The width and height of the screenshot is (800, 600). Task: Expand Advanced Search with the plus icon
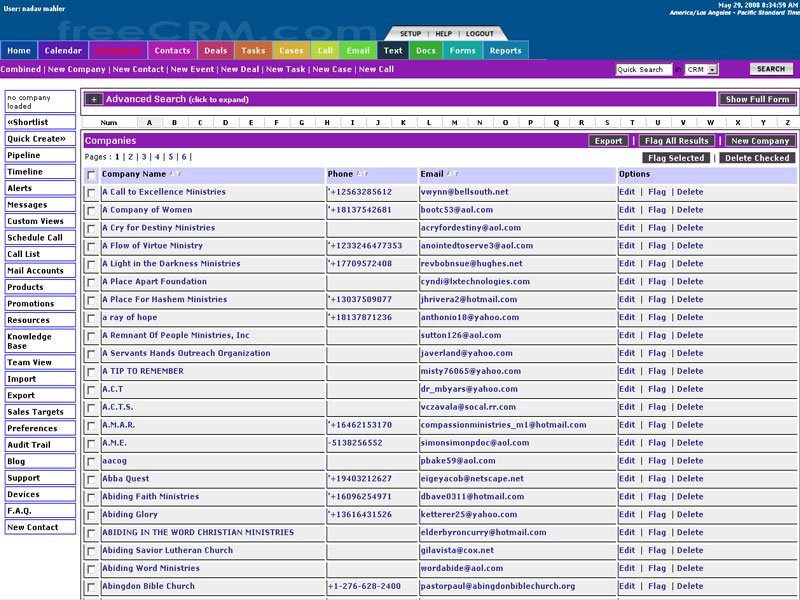click(x=94, y=99)
